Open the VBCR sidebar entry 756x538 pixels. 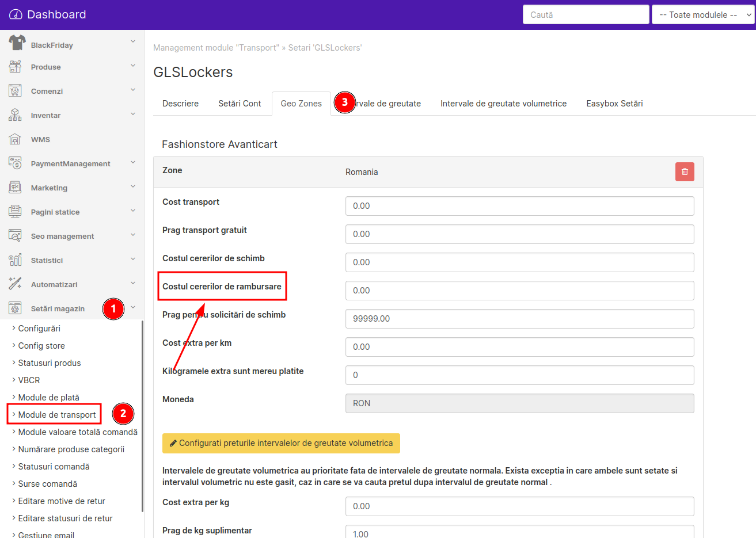[29, 380]
